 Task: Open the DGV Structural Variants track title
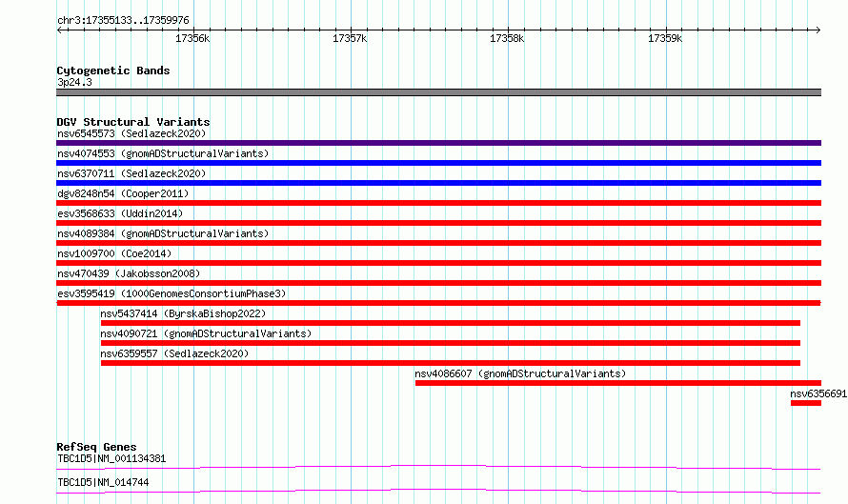coord(133,122)
